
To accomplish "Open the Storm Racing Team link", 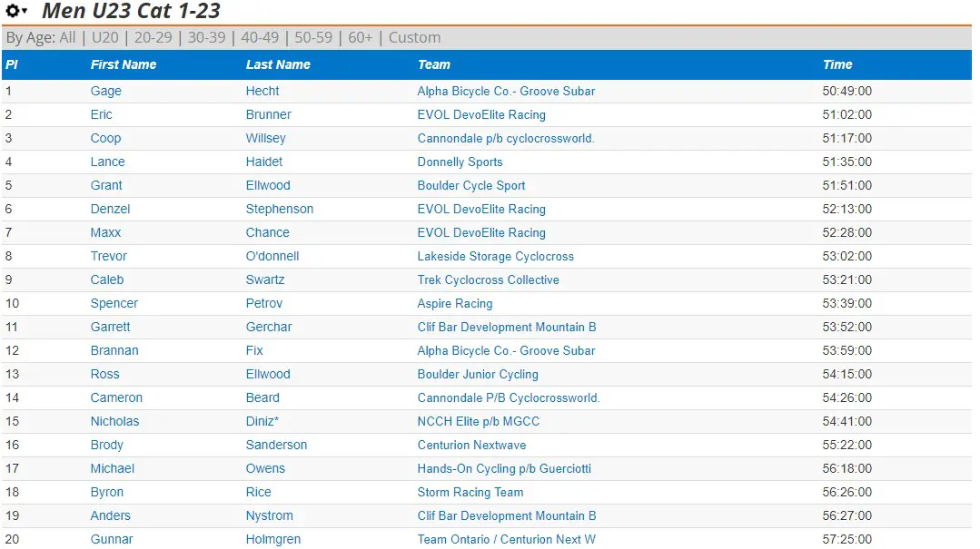I will tap(470, 493).
